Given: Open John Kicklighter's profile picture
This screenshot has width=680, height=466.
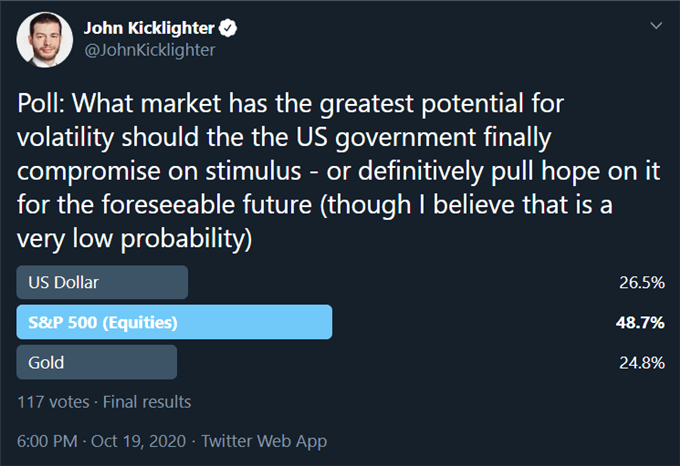Looking at the screenshot, I should pos(44,39).
